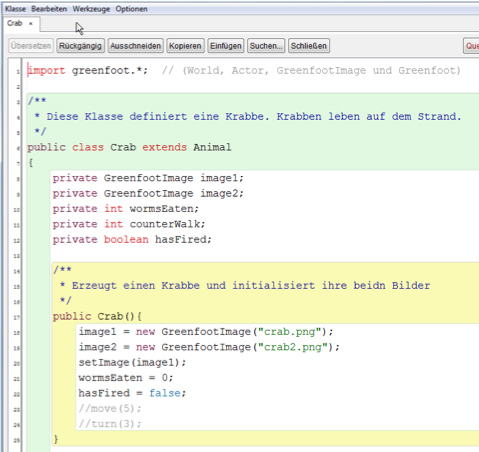Click the superclass name 'Animal'
The image size is (479, 452).
[x=212, y=147]
